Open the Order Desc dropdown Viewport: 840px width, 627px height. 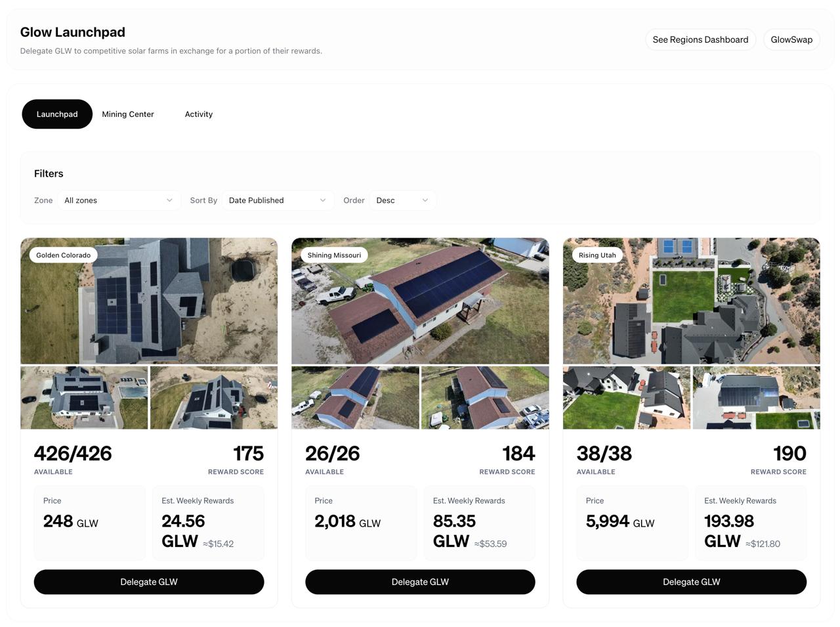point(402,200)
